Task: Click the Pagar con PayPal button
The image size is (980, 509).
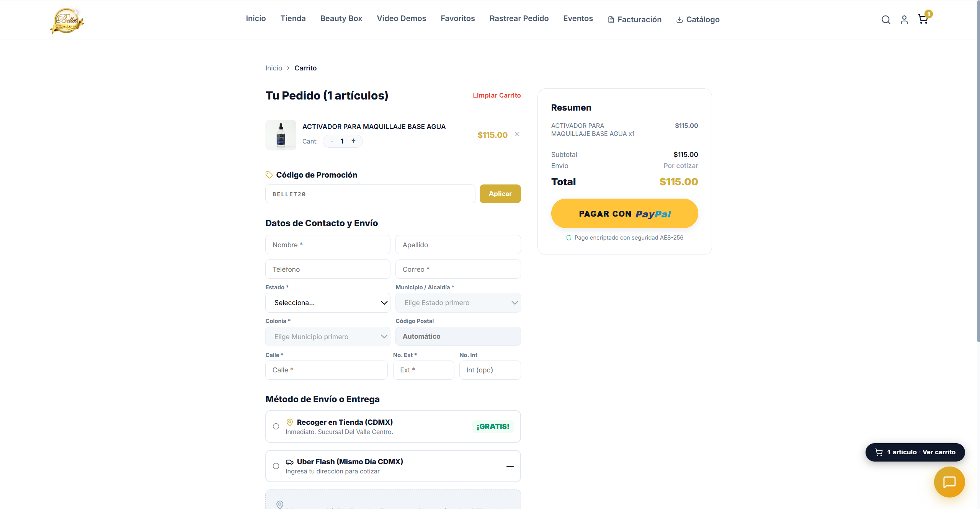Action: click(625, 214)
